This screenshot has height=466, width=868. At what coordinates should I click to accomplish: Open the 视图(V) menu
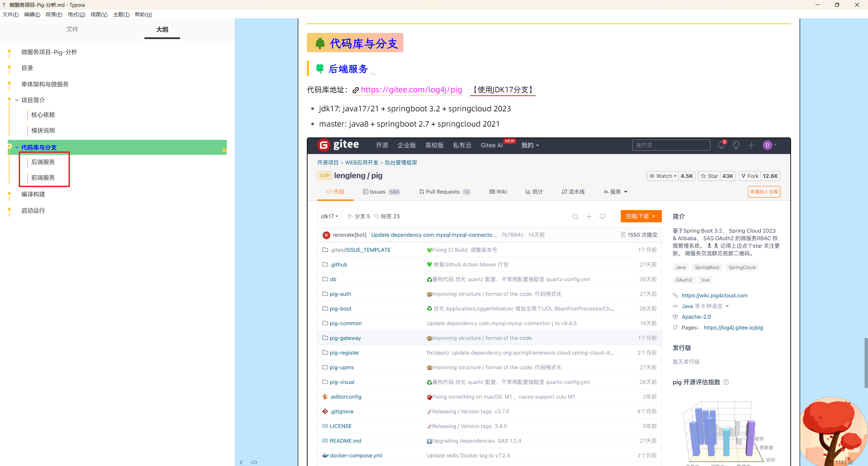99,14
